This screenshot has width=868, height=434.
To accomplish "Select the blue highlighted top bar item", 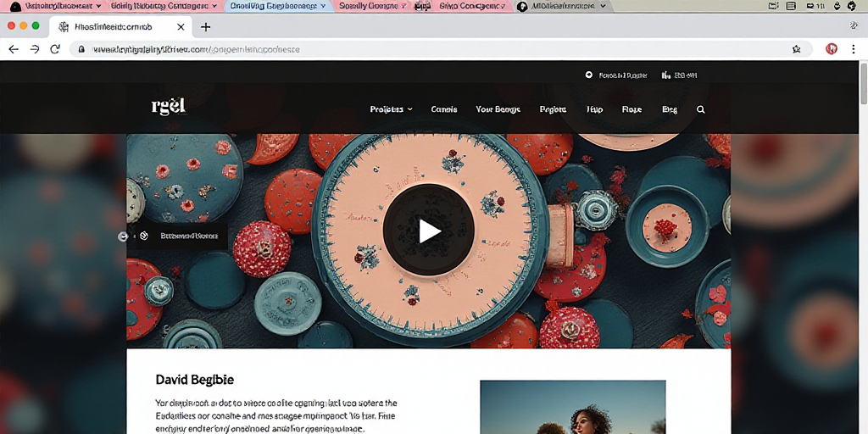I will coord(280,6).
